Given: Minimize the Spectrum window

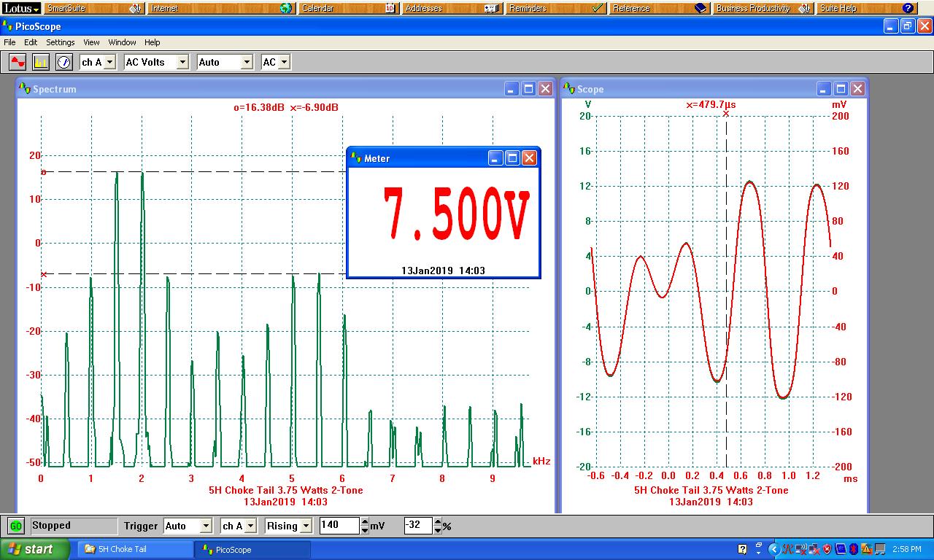Looking at the screenshot, I should [512, 89].
